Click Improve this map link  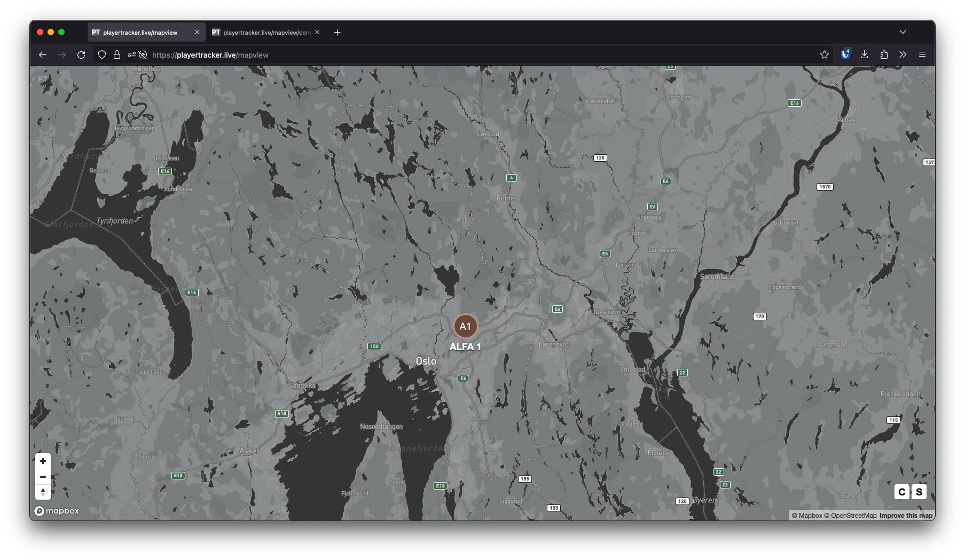tap(906, 516)
